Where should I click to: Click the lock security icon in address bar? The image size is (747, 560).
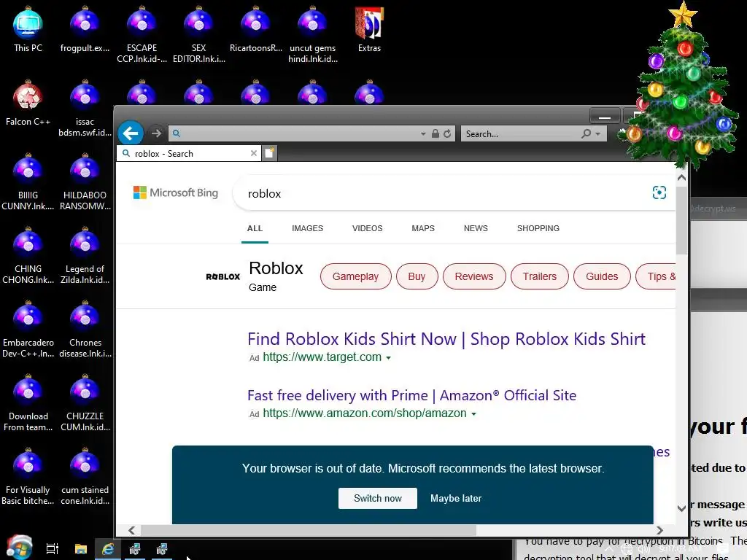[x=435, y=134]
